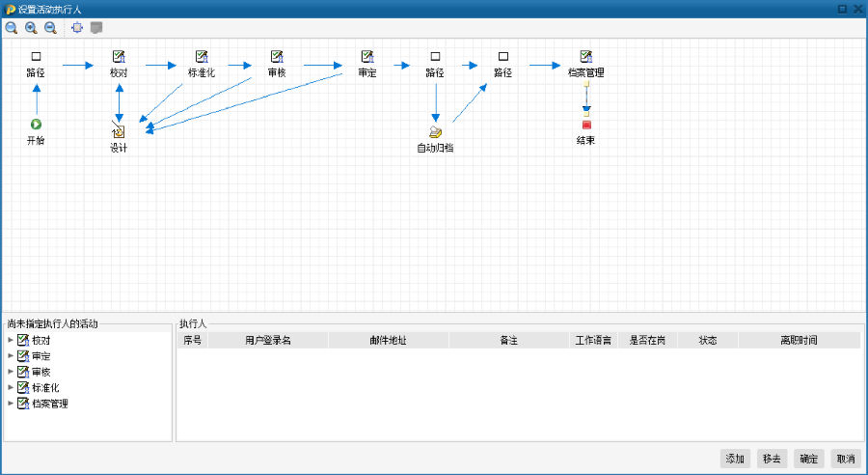The width and height of the screenshot is (868, 475).
Task: Expand the 标准化 tree item
Action: click(x=10, y=387)
